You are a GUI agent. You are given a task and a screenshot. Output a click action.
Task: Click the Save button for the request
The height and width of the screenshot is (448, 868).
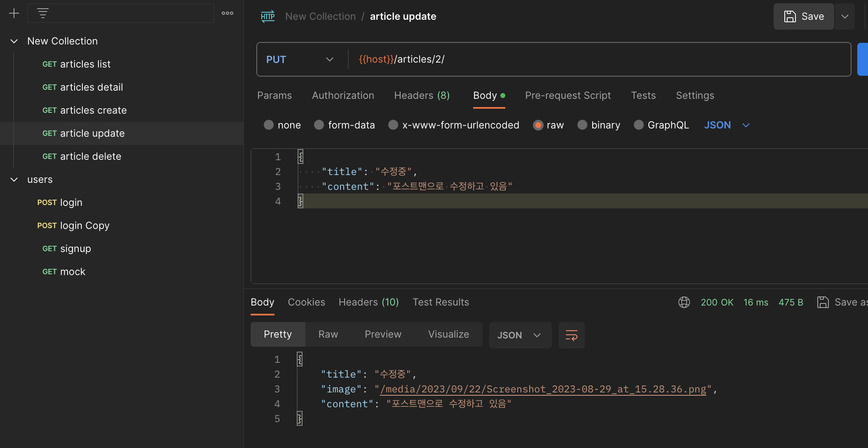(x=804, y=16)
